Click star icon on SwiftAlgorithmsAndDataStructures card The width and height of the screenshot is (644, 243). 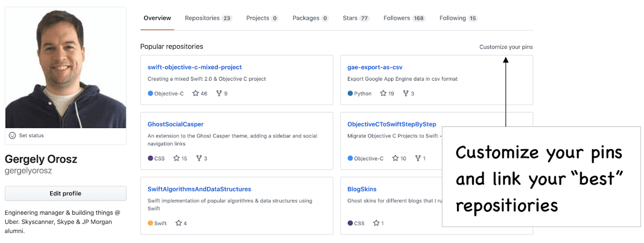[179, 223]
